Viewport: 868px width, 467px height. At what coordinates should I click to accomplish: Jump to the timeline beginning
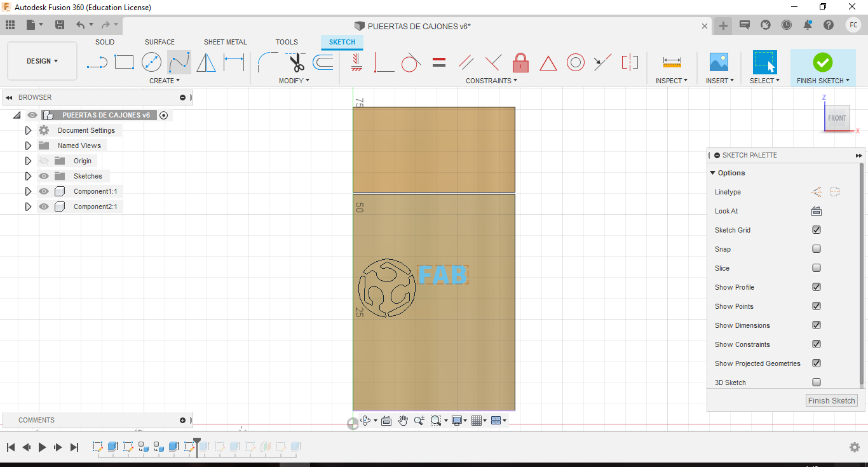(11, 447)
